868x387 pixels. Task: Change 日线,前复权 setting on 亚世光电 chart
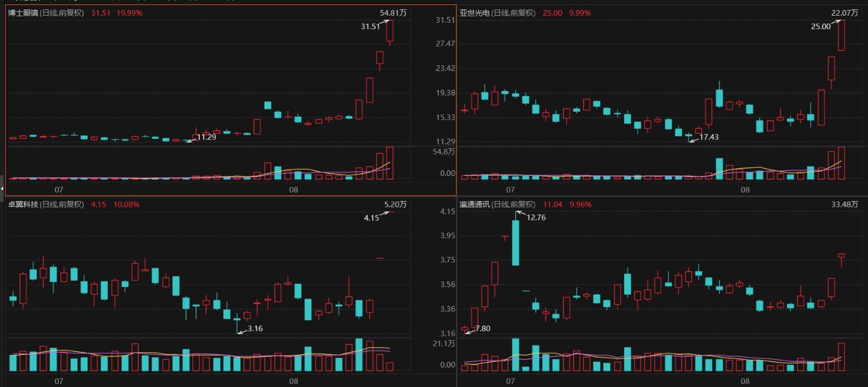click(515, 13)
